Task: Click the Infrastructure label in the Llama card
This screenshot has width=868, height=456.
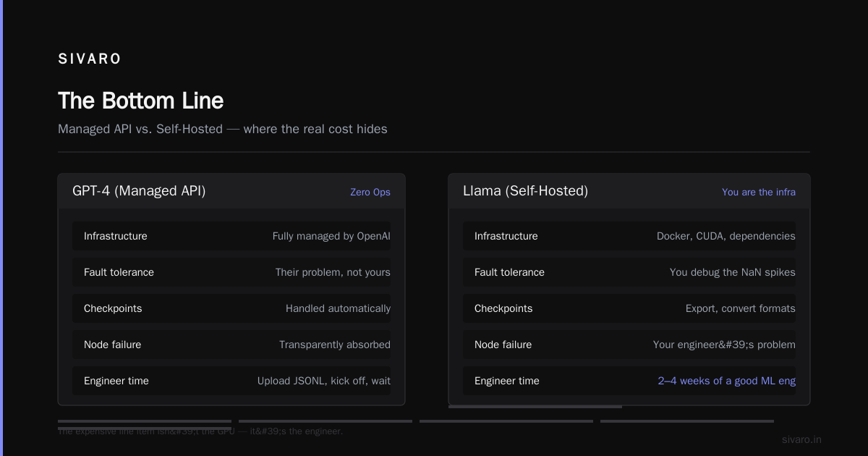Action: [506, 236]
